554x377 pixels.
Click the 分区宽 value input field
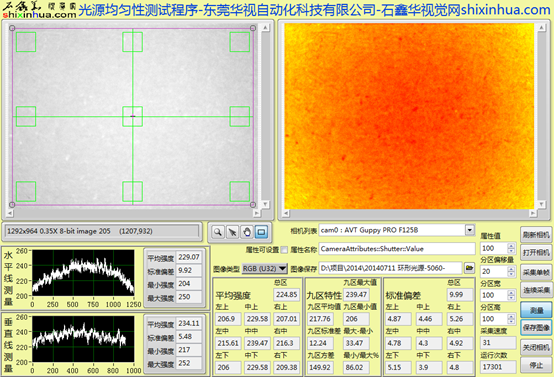(494, 295)
